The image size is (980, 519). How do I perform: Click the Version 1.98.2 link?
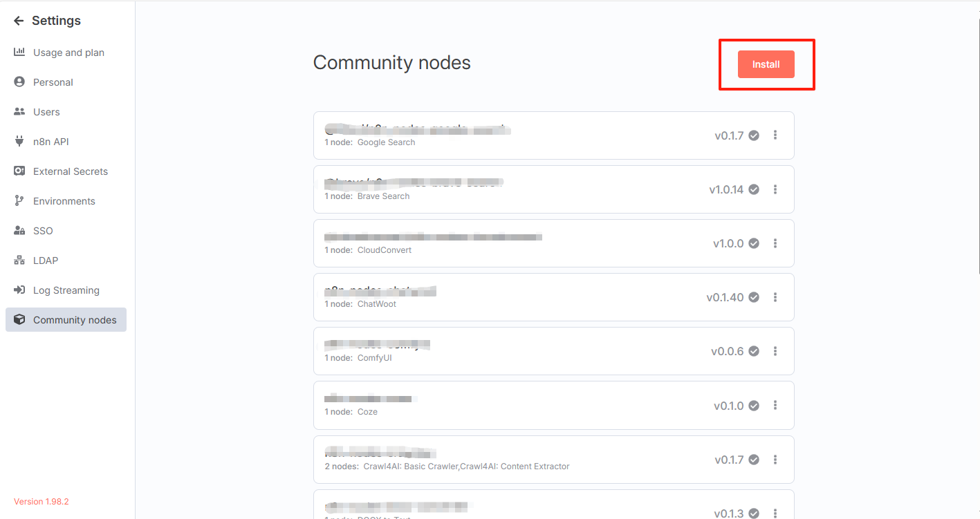41,502
